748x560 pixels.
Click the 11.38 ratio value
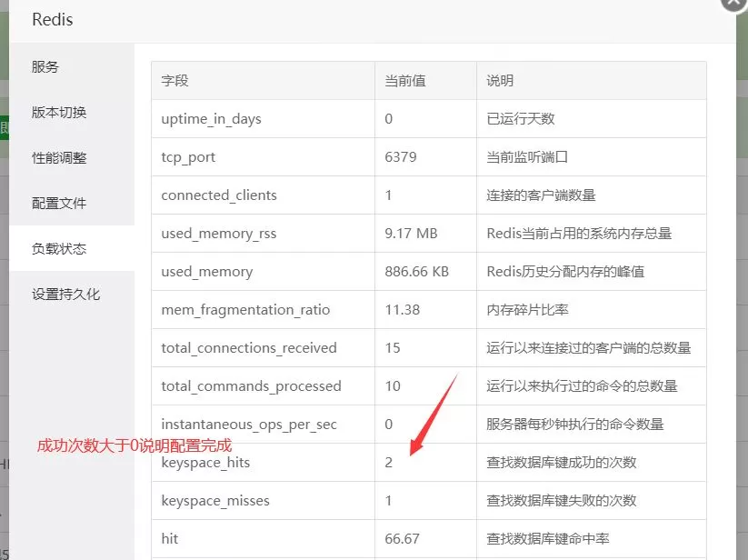[402, 310]
